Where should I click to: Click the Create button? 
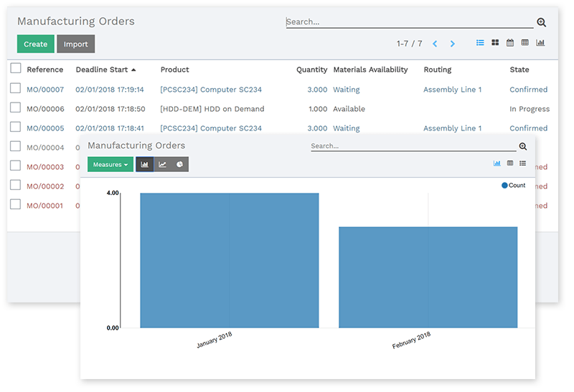35,44
